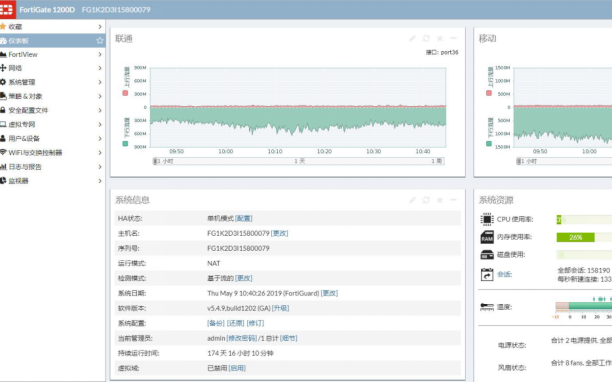
Task: Refresh the 系统信息 widget
Action: click(x=426, y=200)
